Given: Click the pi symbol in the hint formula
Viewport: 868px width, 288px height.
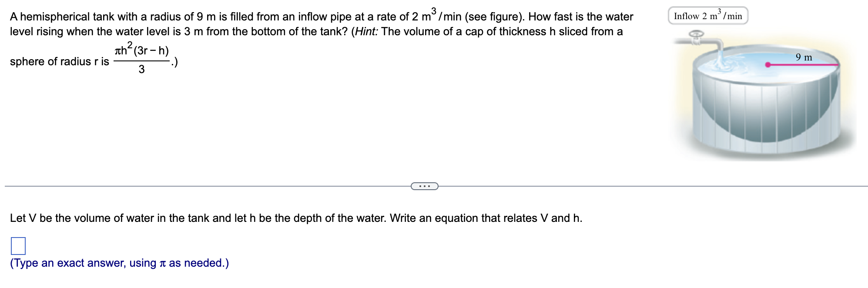Looking at the screenshot, I should coord(117,50).
